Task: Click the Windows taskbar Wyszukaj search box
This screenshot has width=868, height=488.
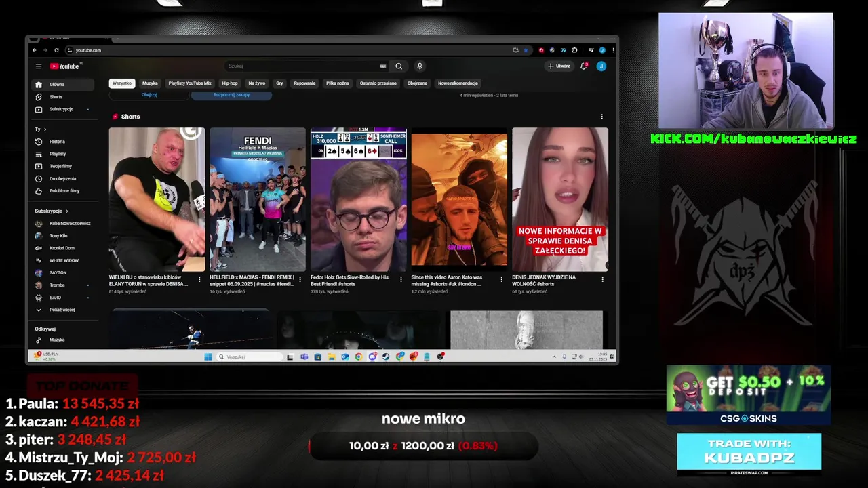Action: [x=249, y=357]
